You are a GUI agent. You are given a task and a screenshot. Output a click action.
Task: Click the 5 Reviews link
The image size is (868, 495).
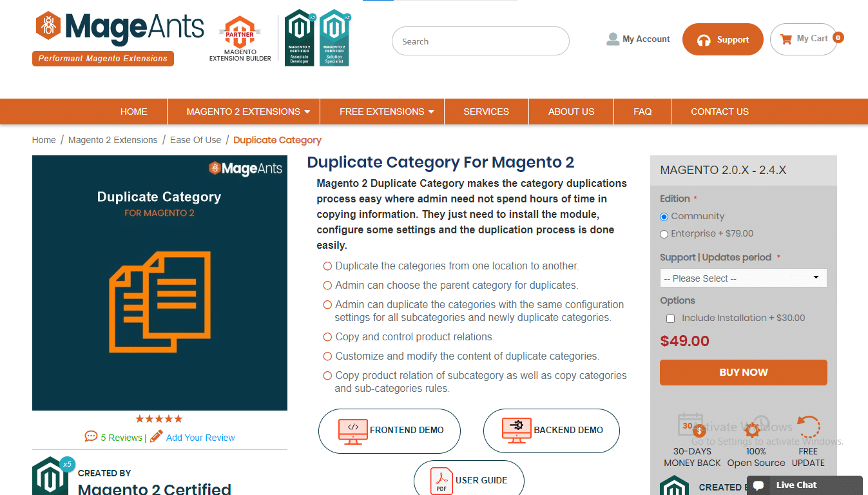point(121,438)
